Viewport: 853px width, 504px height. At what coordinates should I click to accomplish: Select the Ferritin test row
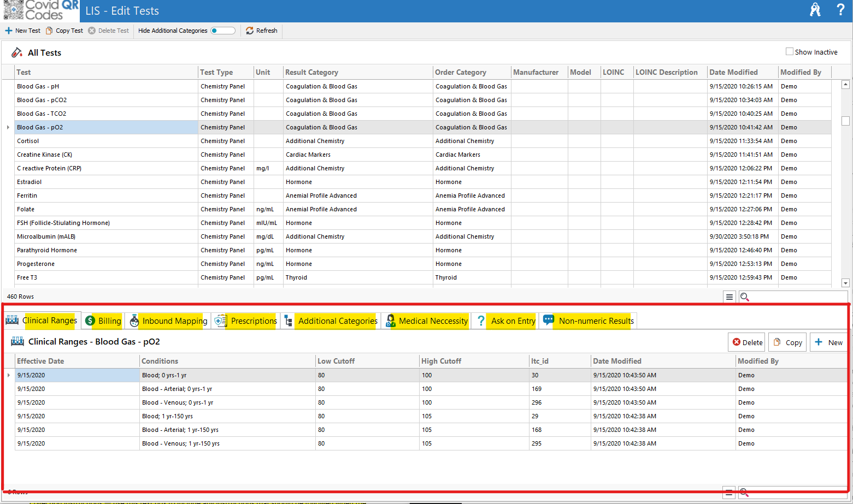423,195
